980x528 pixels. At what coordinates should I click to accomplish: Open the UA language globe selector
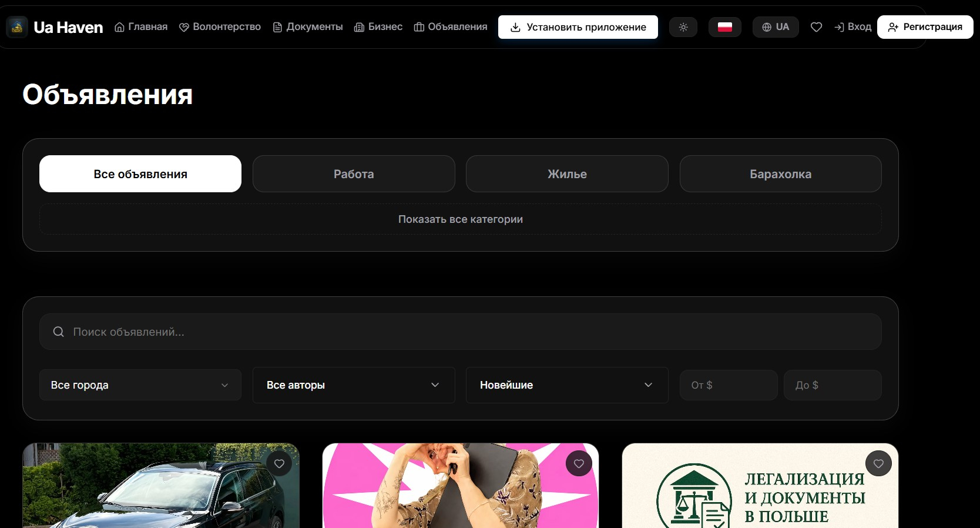tap(776, 27)
